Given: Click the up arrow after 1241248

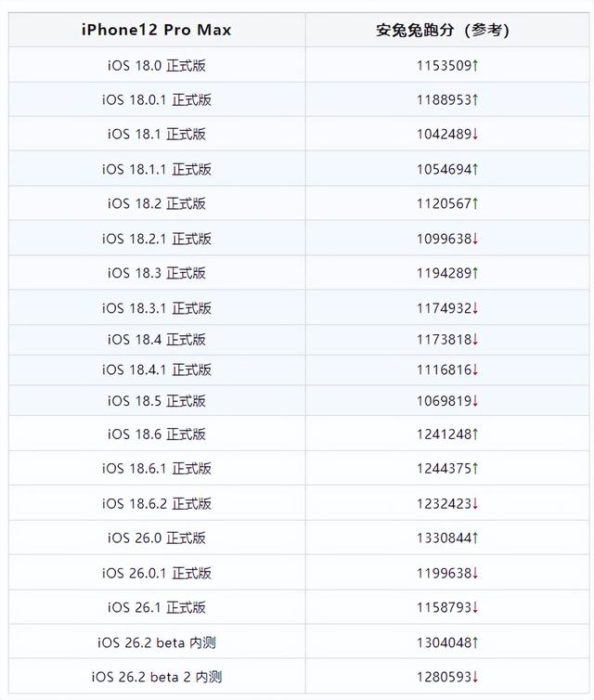Looking at the screenshot, I should pos(475,434).
